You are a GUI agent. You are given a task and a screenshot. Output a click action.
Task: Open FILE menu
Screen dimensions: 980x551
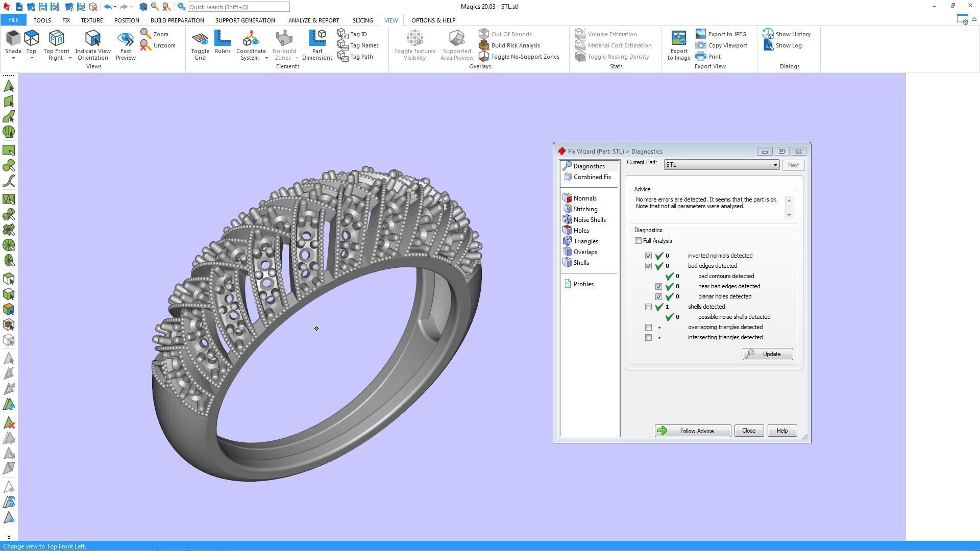(x=13, y=20)
